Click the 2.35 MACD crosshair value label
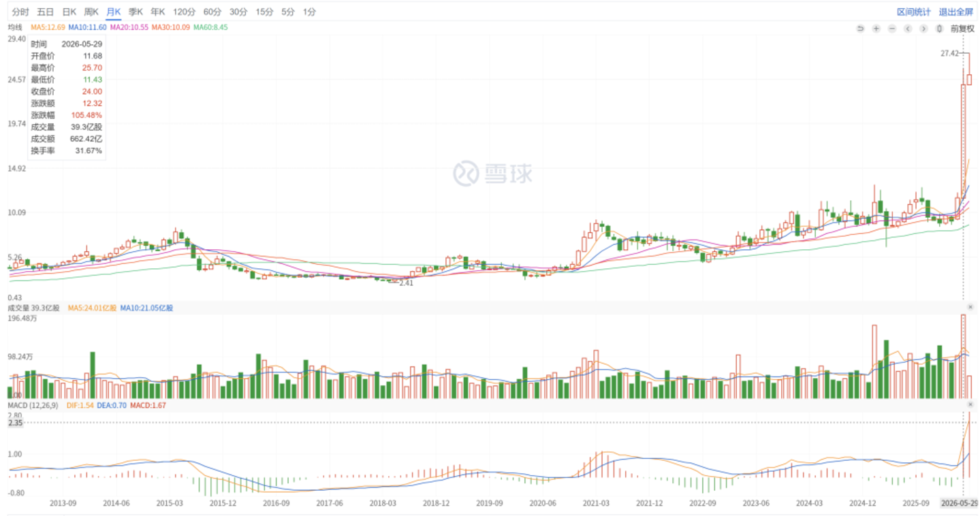The image size is (980, 516). coord(15,423)
